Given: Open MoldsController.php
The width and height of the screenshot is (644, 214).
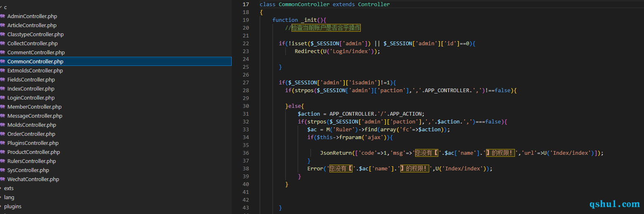Looking at the screenshot, I should click(32, 125).
